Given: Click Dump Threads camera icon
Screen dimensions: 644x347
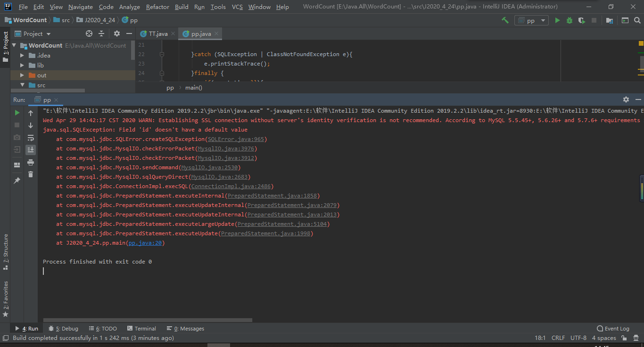Looking at the screenshot, I should point(17,137).
